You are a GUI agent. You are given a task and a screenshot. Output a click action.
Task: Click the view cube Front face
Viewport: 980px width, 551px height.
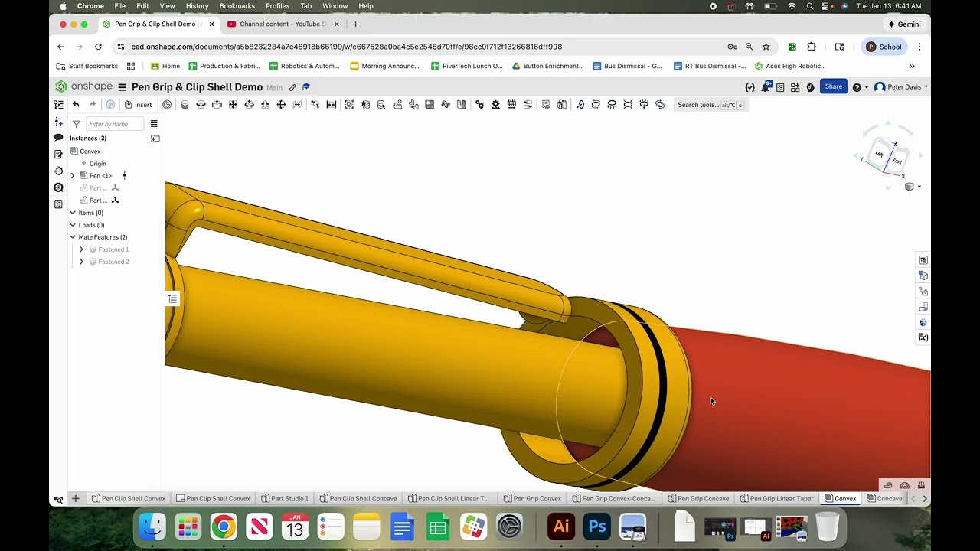coord(897,161)
